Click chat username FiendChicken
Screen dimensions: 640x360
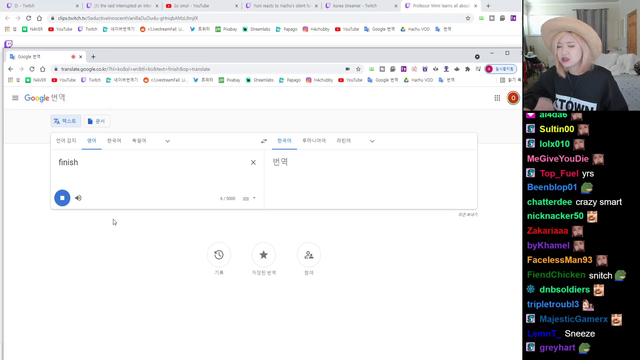point(556,275)
